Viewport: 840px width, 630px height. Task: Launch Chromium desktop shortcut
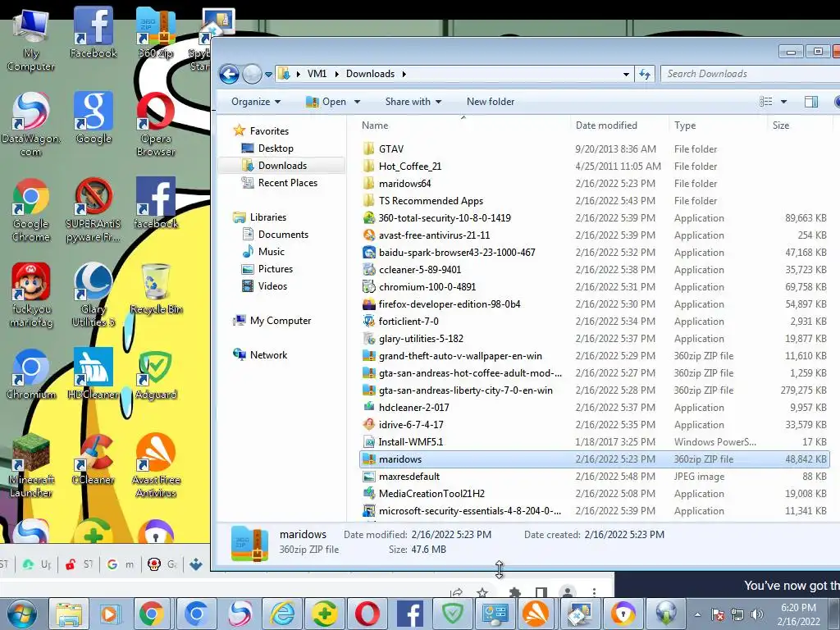tap(30, 374)
